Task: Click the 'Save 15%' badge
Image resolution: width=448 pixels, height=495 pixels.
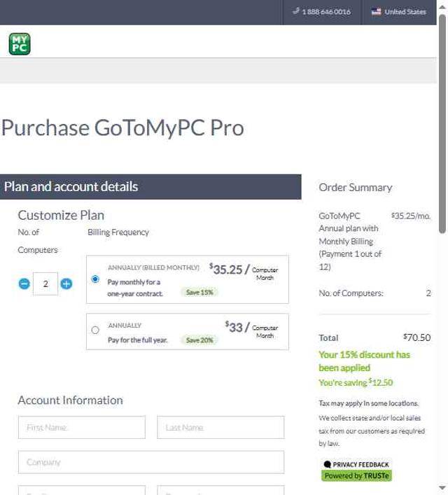Action: pyautogui.click(x=199, y=293)
